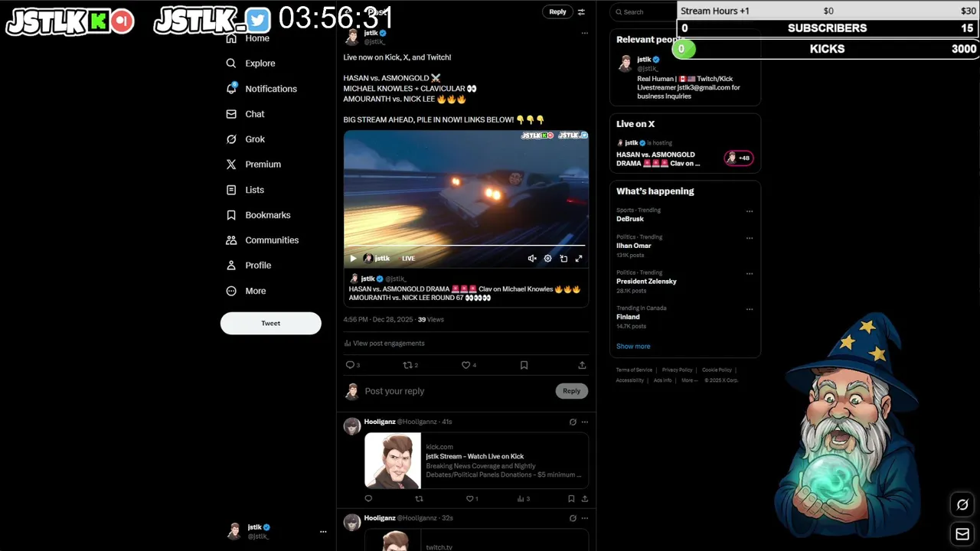The height and width of the screenshot is (551, 980).
Task: Open video settings gear
Action: [x=547, y=259]
